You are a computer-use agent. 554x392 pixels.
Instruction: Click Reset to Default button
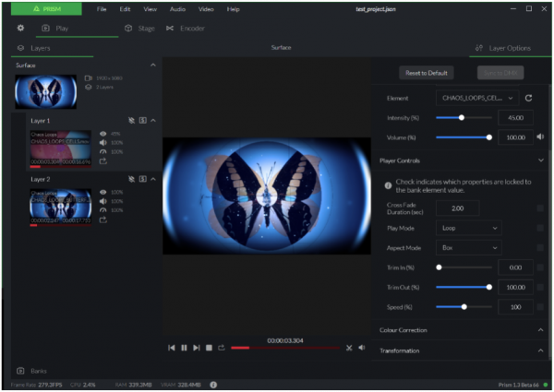[x=427, y=73]
